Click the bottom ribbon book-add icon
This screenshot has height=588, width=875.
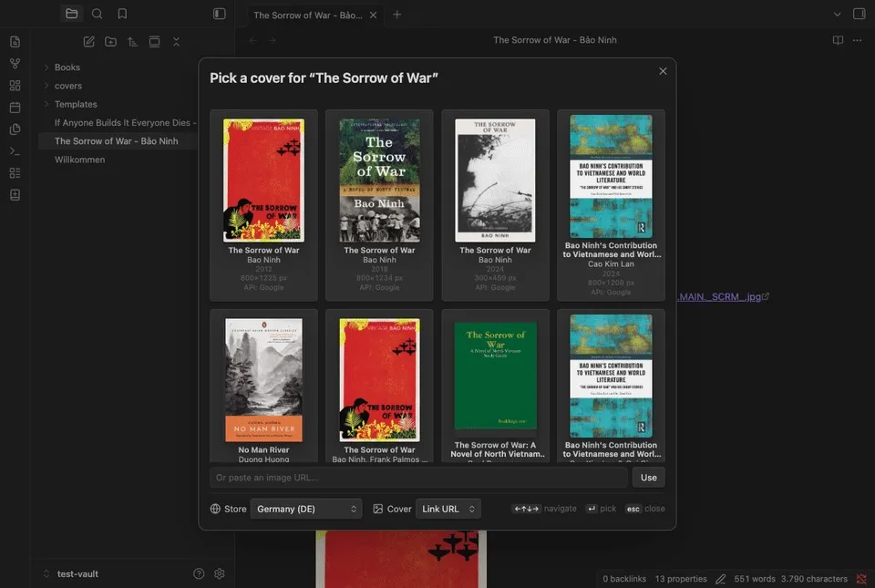point(15,195)
